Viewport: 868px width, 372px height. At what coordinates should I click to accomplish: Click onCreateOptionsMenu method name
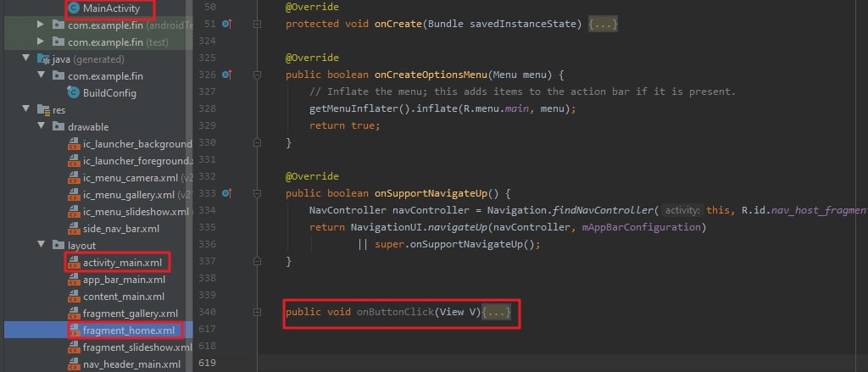(x=431, y=75)
